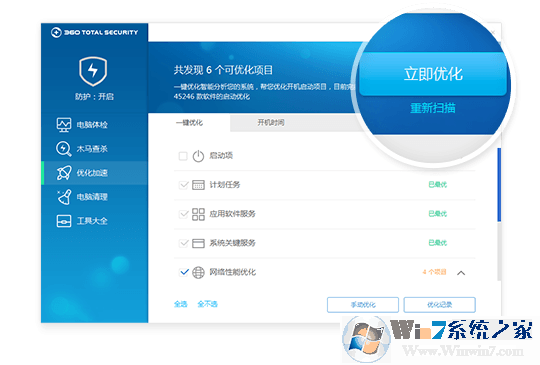
Task: Open the 优化记录 button
Action: click(x=440, y=305)
